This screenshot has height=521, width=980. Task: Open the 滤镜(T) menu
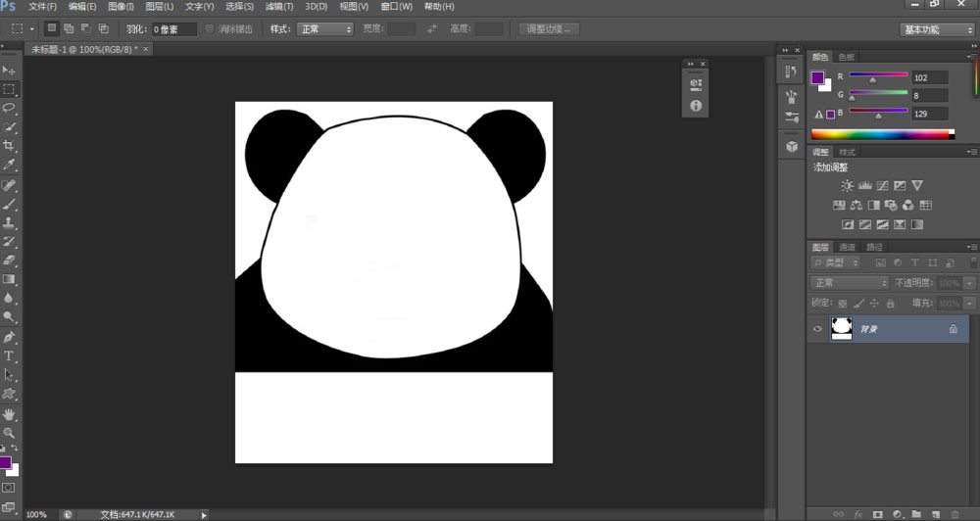(279, 7)
